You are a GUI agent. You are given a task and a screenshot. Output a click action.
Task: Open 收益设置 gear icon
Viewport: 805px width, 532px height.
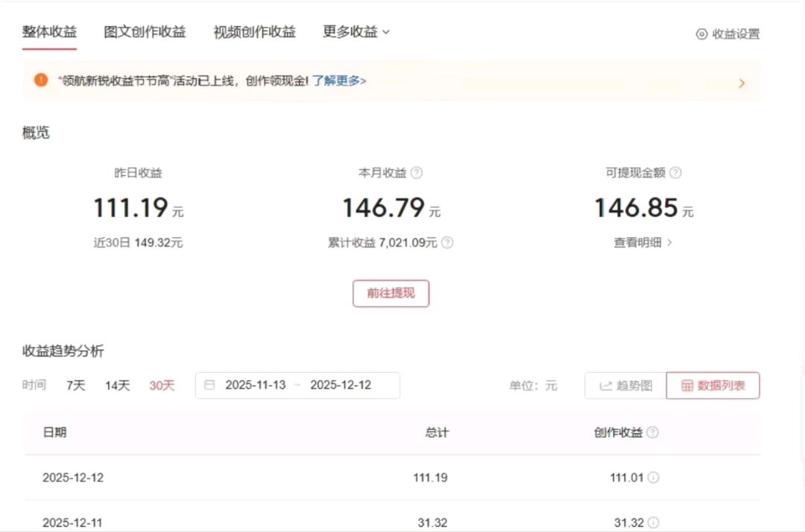point(701,34)
